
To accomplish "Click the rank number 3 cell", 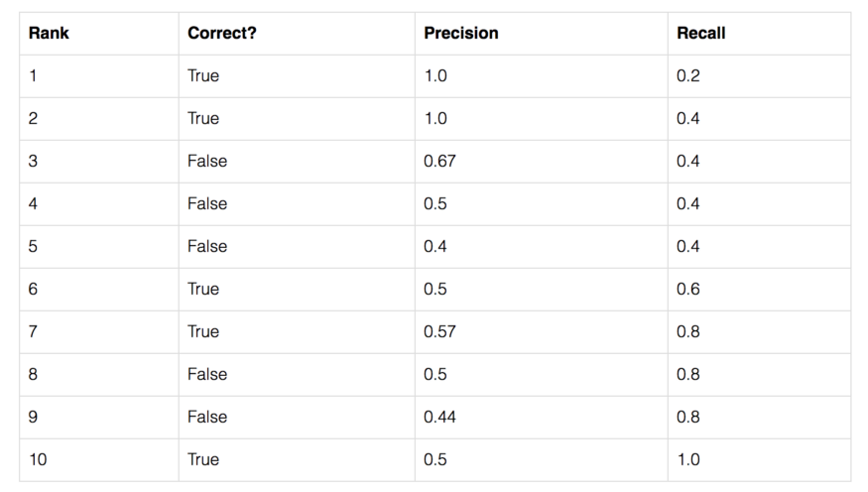I will [x=33, y=161].
